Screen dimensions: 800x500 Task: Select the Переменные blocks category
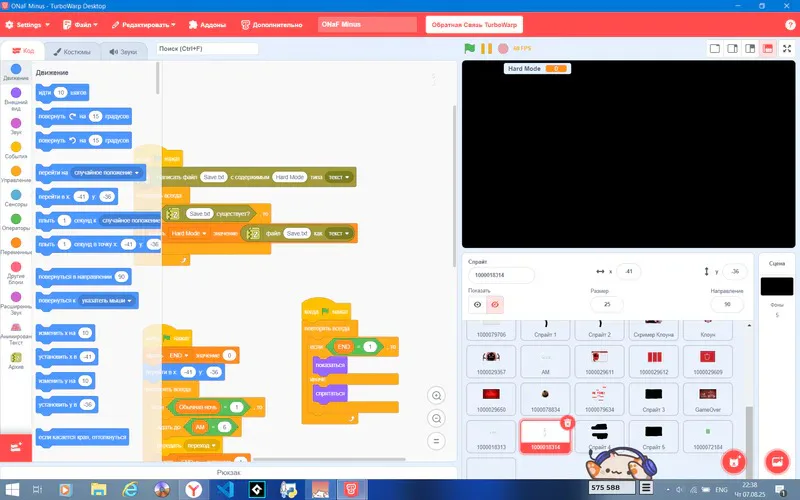[x=16, y=246]
